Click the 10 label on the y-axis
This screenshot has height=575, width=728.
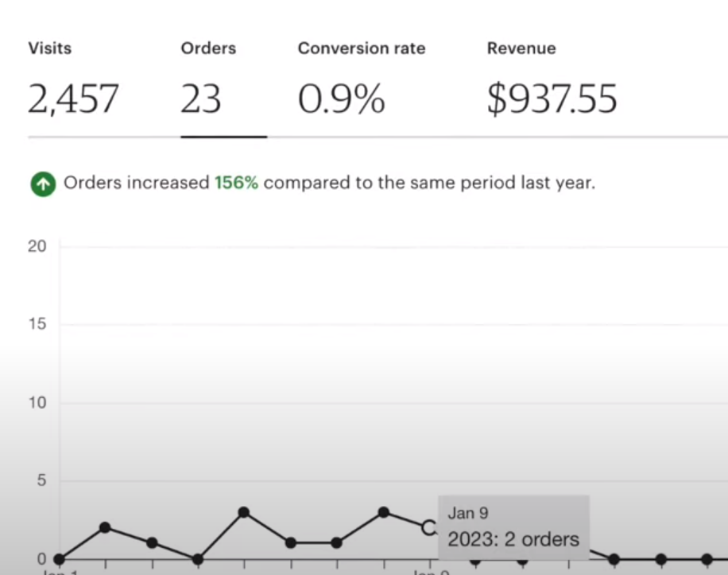[x=37, y=403]
